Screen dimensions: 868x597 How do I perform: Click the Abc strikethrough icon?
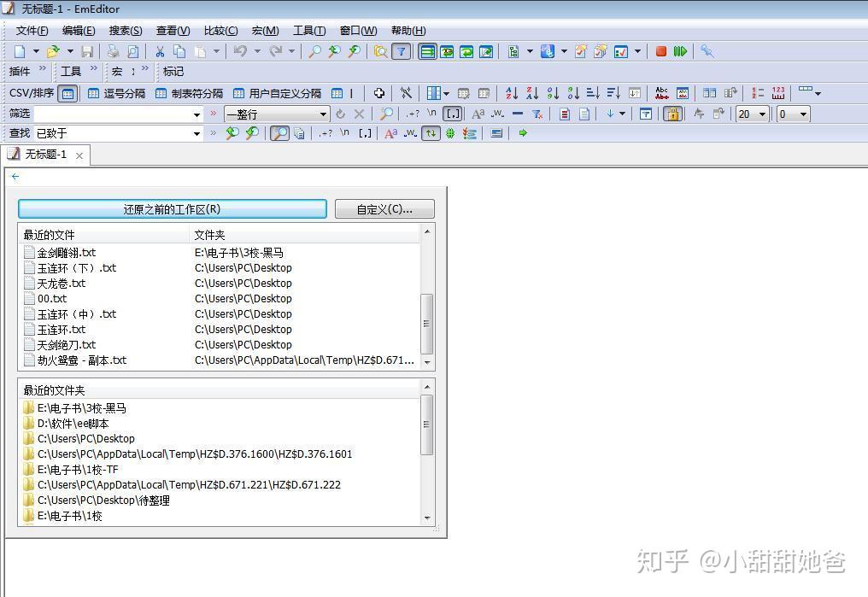tap(661, 93)
